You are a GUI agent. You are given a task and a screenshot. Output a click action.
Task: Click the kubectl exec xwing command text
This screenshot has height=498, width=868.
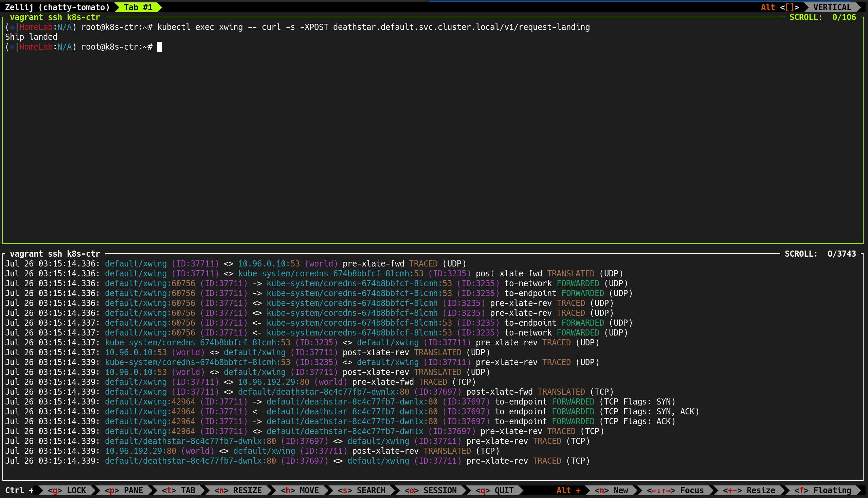tap(373, 27)
